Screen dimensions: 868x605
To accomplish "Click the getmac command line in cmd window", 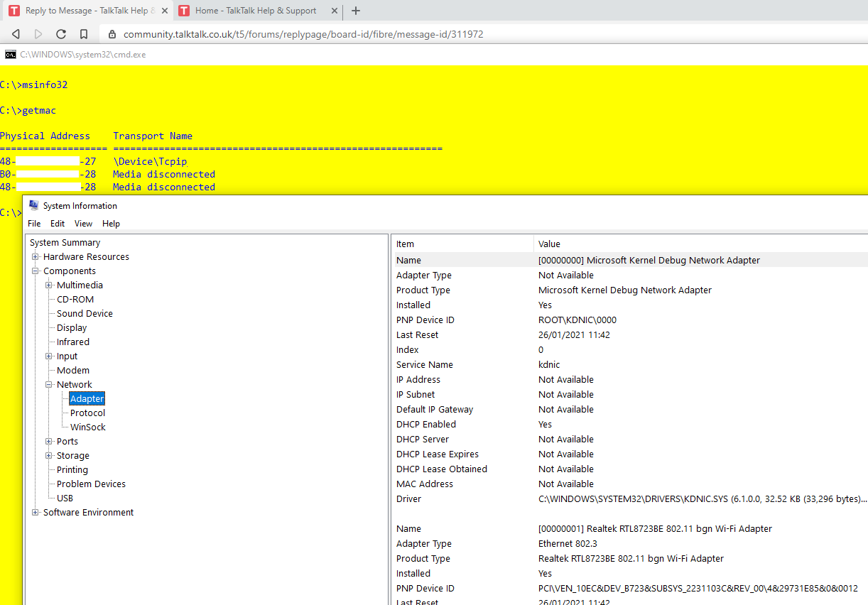I will click(x=28, y=110).
